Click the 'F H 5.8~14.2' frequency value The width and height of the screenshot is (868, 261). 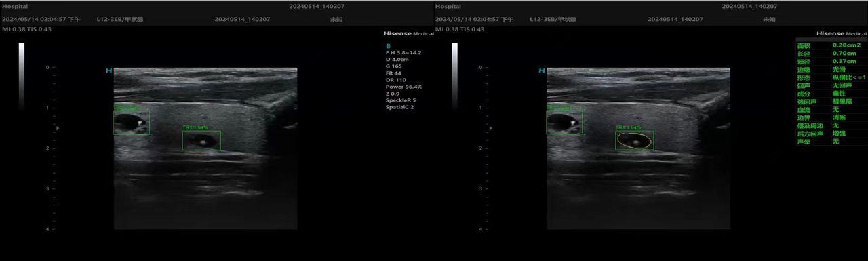(x=403, y=52)
